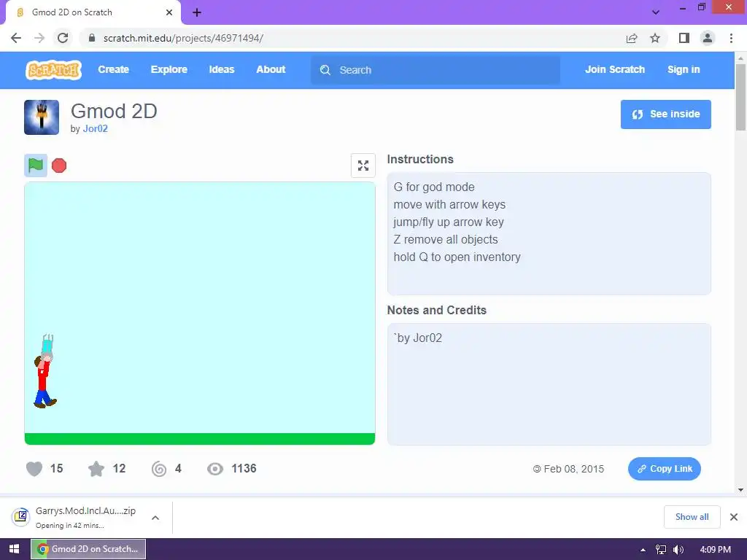Click Sign in
Image resolution: width=747 pixels, height=560 pixels.
pos(684,69)
